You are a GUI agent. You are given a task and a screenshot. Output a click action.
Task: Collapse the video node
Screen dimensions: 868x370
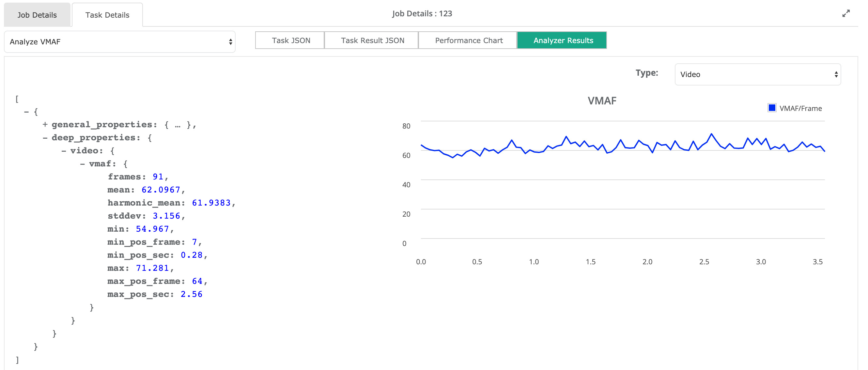(x=63, y=151)
